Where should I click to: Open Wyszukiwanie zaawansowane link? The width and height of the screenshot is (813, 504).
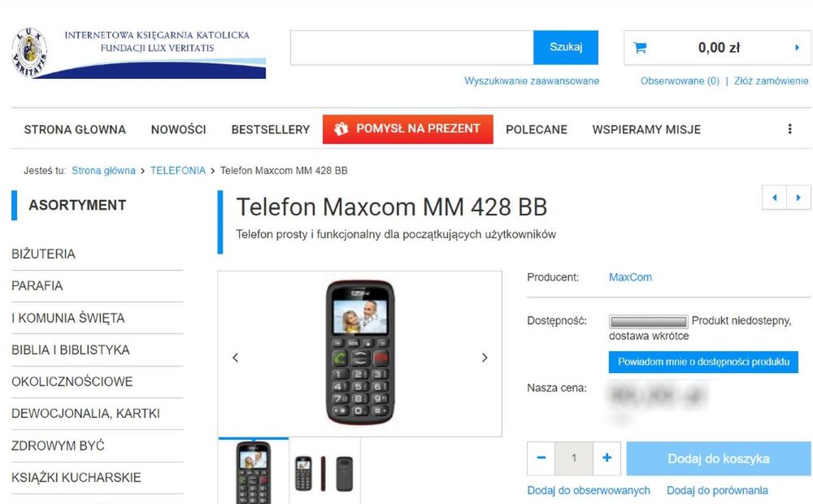click(532, 81)
